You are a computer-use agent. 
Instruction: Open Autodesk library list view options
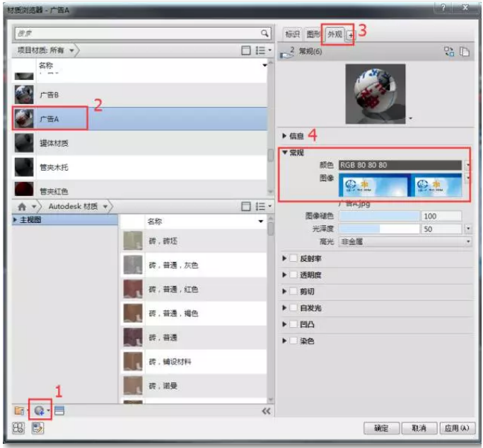pos(263,206)
